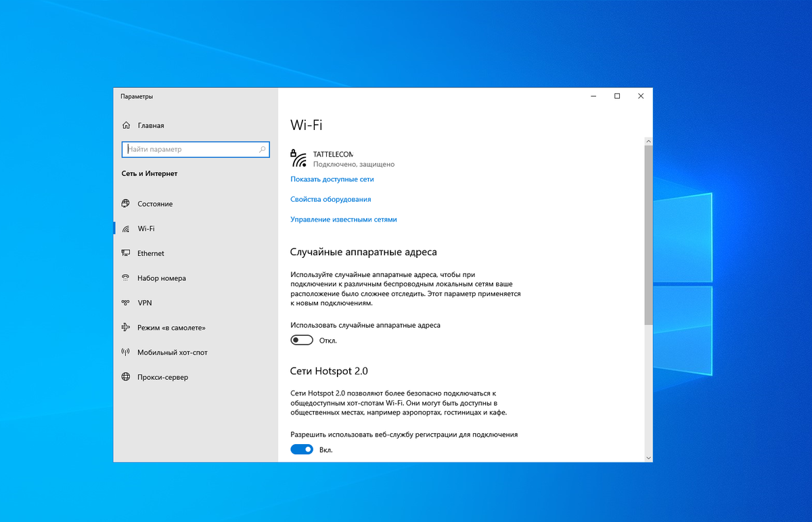
Task: Close the Параметры window
Action: [641, 96]
